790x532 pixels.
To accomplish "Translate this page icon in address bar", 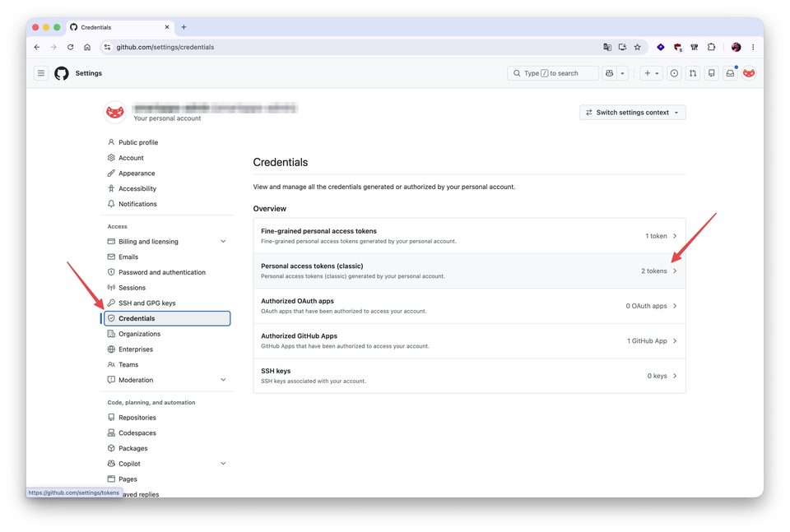I will pyautogui.click(x=607, y=47).
